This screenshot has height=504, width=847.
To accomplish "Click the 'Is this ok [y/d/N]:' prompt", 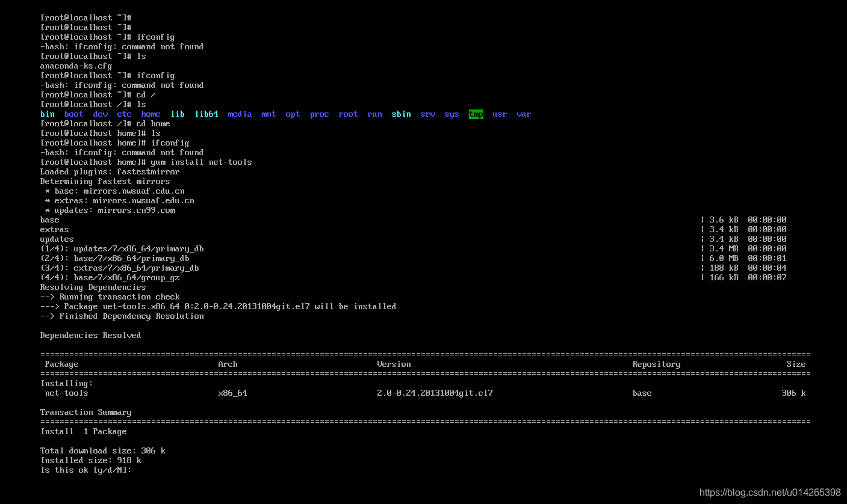I will 86,470.
